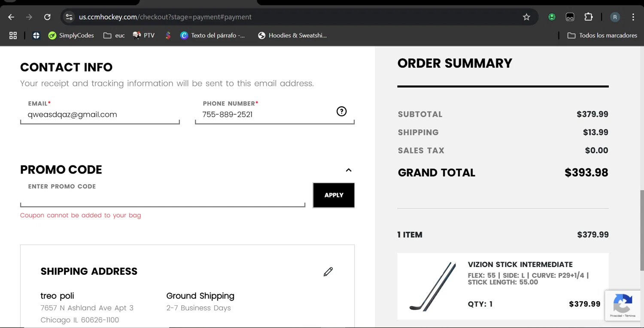
Task: Bookmark this page with the star icon
Action: (x=526, y=17)
